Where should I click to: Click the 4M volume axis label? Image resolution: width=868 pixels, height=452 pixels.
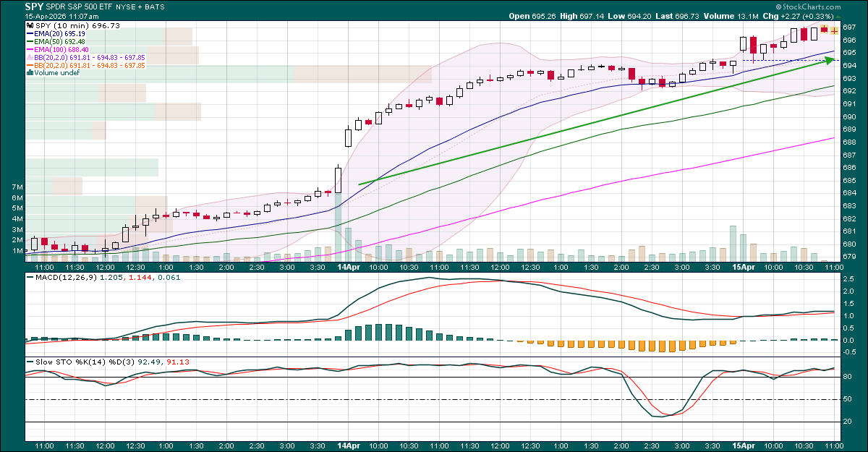18,219
